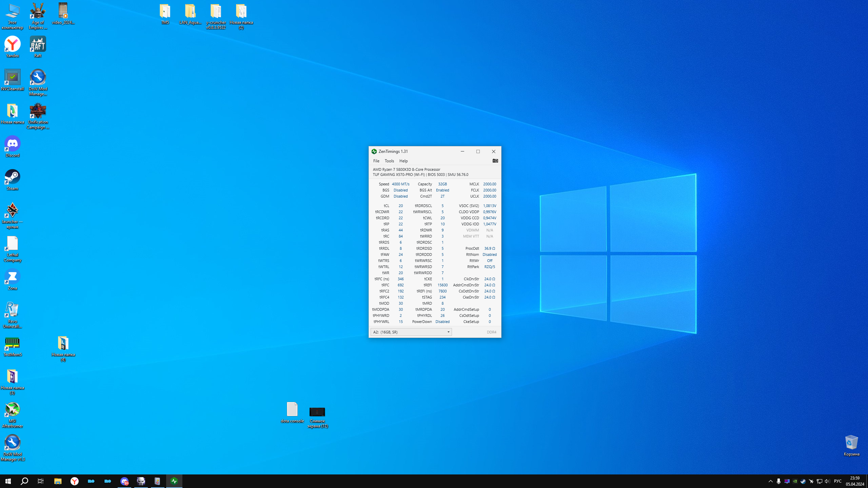
Task: Open the File menu in ZenTimings
Action: [x=376, y=161]
